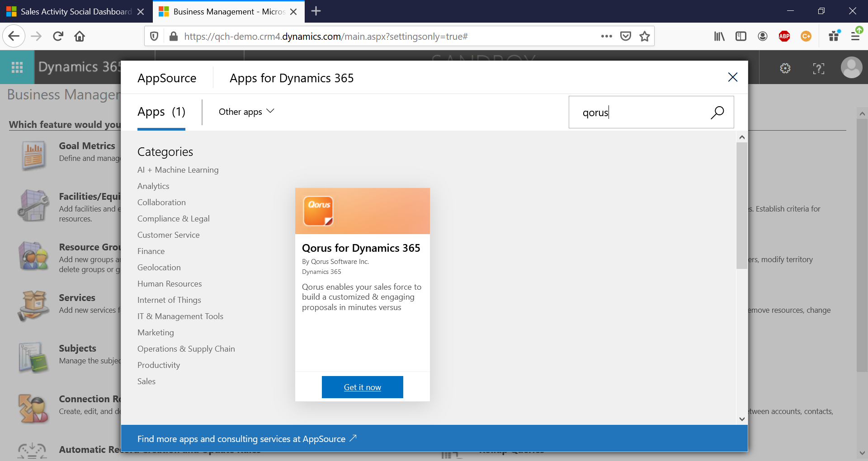Click the help question mark icon
Image resolution: width=868 pixels, height=461 pixels.
pyautogui.click(x=818, y=68)
